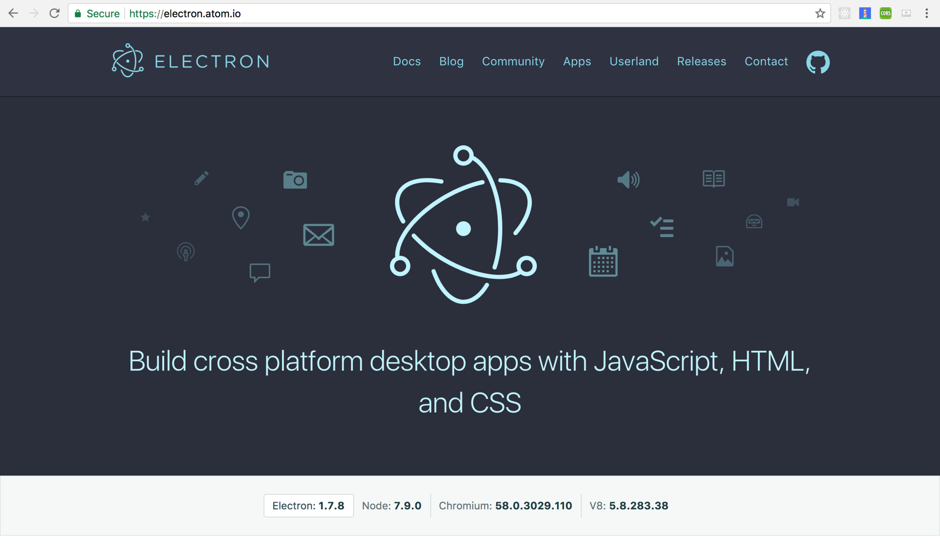This screenshot has height=560, width=940.
Task: Open the Contact page link
Action: 766,61
